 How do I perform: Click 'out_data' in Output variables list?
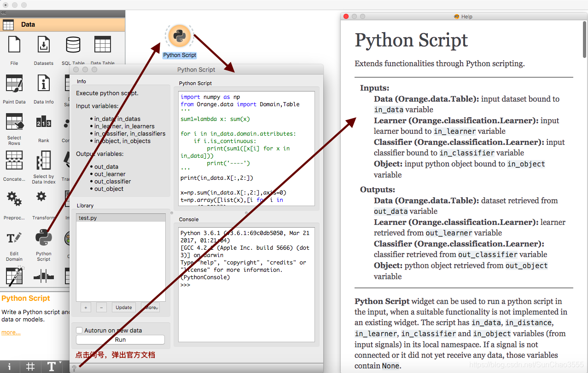tap(106, 166)
